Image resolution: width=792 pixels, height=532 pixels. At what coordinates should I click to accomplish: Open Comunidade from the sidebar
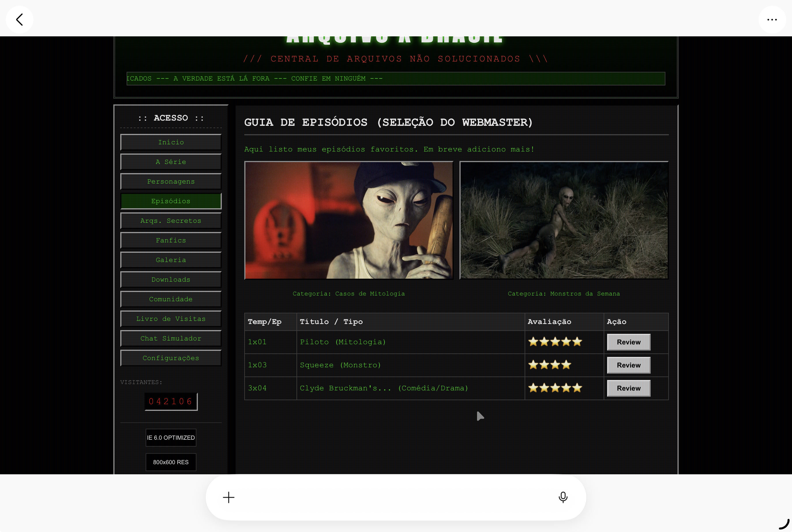171,299
